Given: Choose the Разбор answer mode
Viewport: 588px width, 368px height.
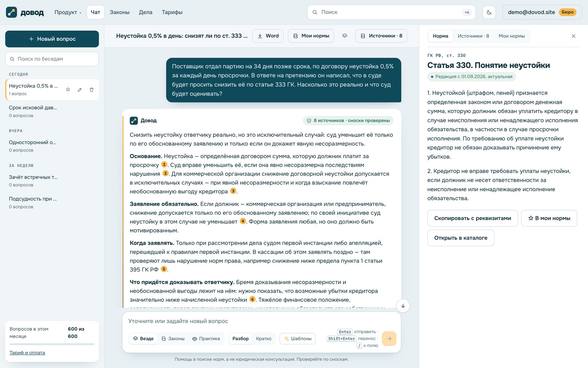Looking at the screenshot, I should (241, 339).
